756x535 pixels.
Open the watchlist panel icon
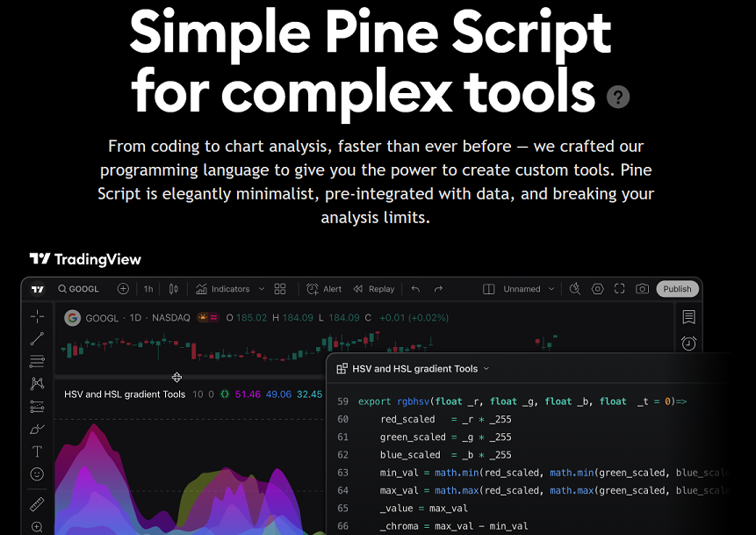click(x=688, y=317)
